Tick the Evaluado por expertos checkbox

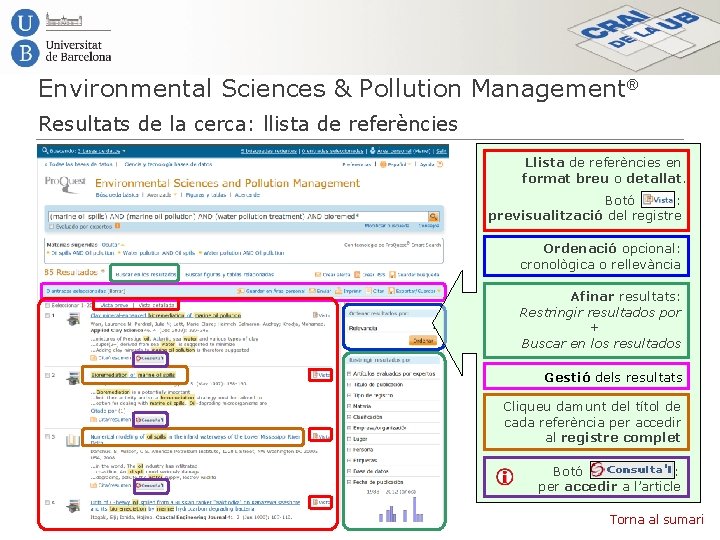pyautogui.click(x=51, y=226)
